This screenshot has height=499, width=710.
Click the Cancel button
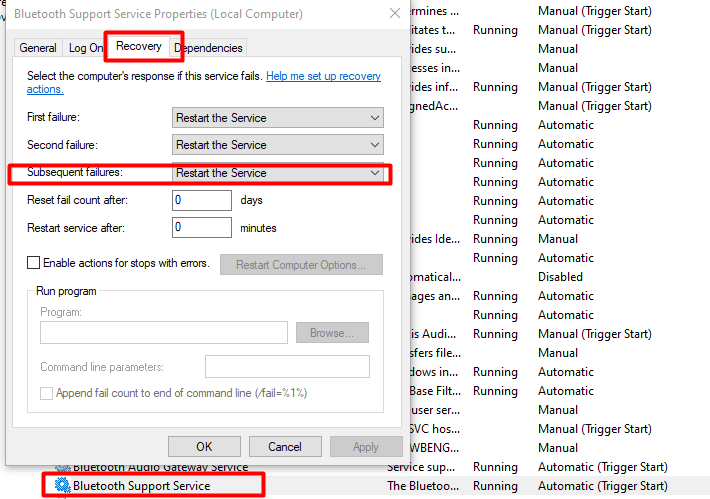click(285, 447)
